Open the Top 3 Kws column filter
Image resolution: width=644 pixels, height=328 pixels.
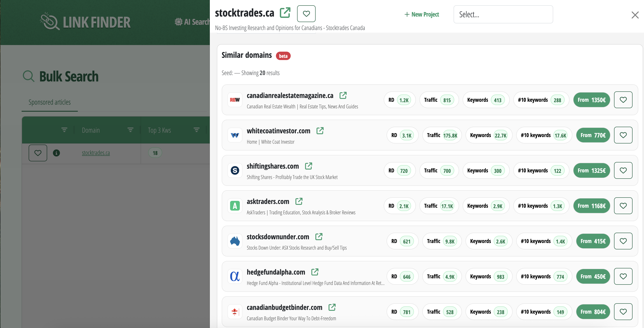197,130
